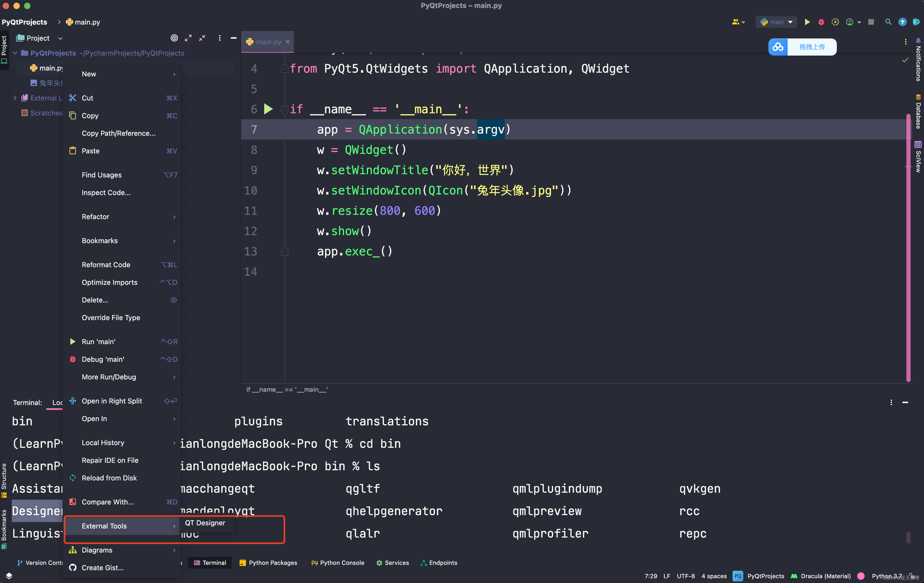Run the main configuration with the green play icon
This screenshot has height=583, width=924.
coord(807,22)
